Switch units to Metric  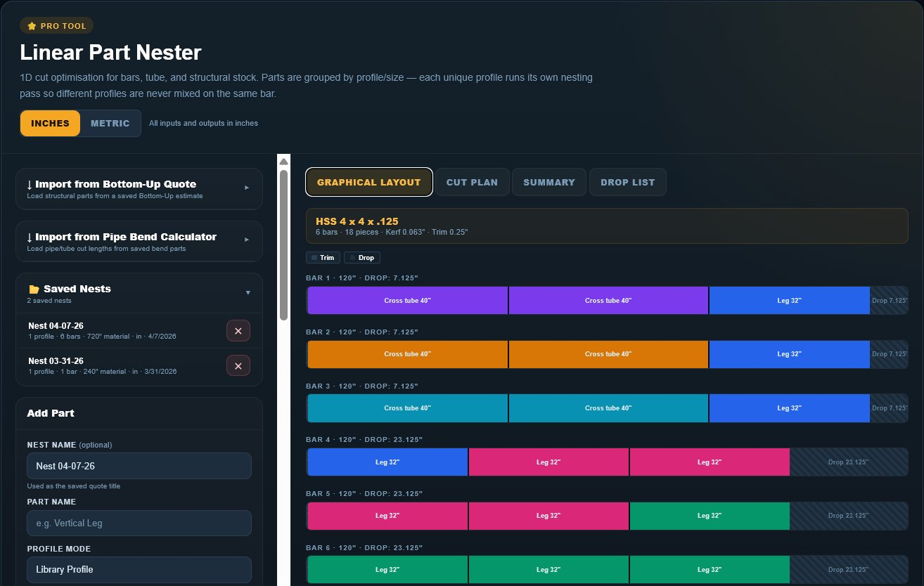(110, 123)
